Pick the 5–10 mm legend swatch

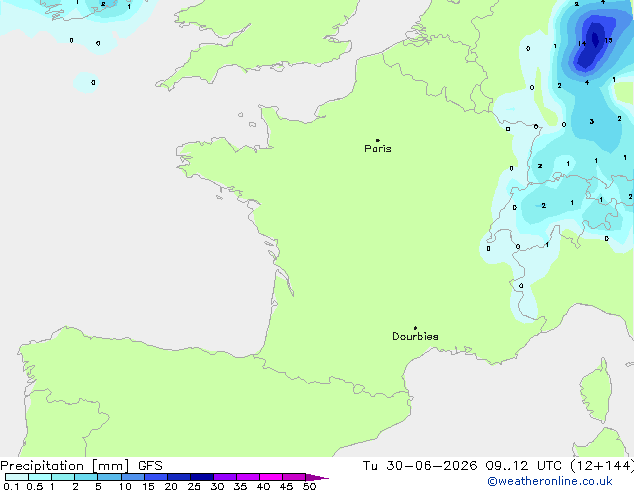[110, 477]
